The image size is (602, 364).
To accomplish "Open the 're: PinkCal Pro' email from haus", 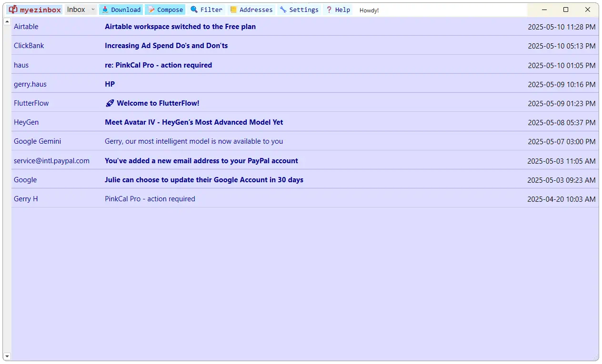I will coord(158,65).
